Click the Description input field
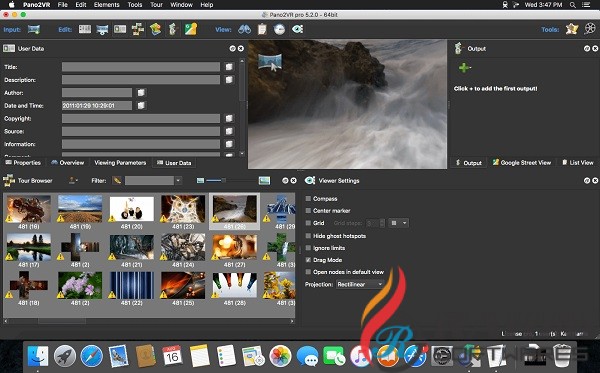This screenshot has height=373, width=600. pos(141,80)
